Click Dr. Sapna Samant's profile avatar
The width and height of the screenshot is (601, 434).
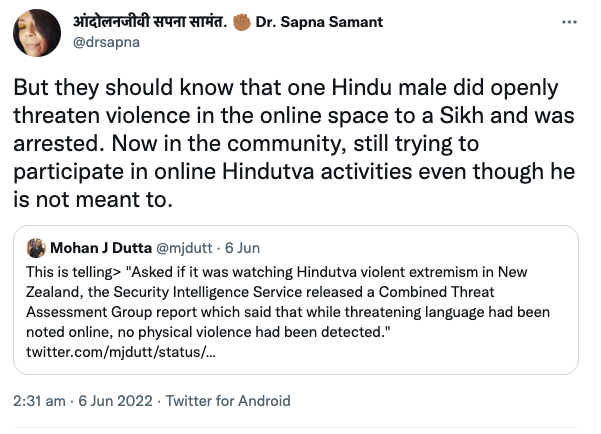35,33
